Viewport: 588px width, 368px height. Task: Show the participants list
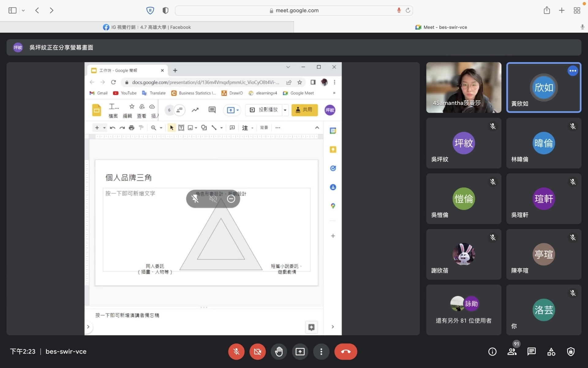[512, 351]
